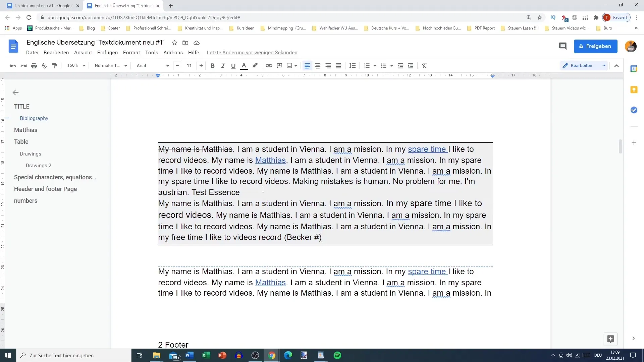Apply italic formatting
The height and width of the screenshot is (362, 644).
[x=223, y=66]
